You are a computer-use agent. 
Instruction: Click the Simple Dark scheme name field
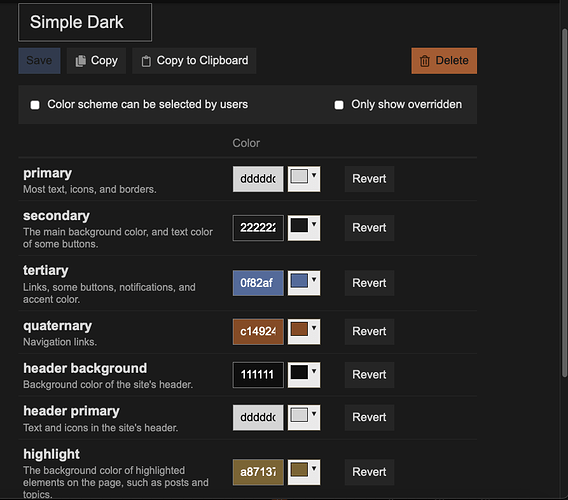point(85,22)
